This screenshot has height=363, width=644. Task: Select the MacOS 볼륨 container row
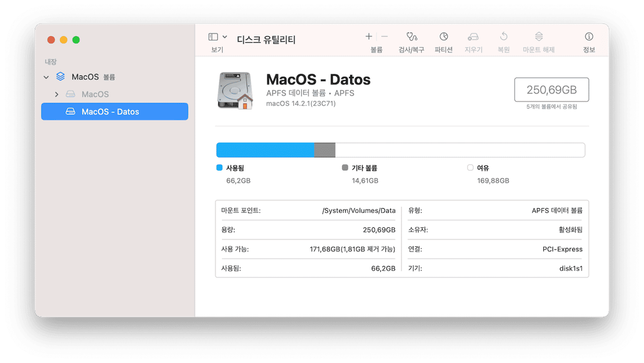(x=114, y=77)
